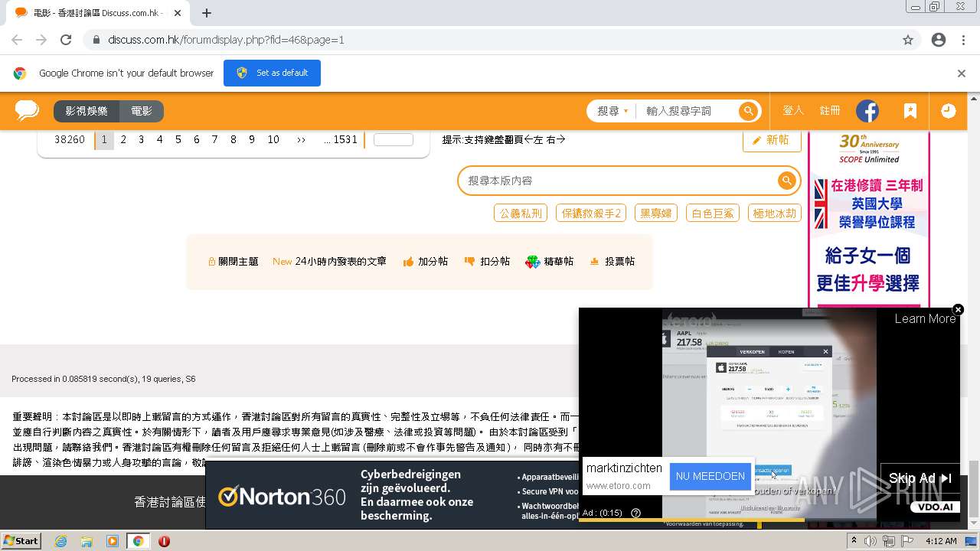Go to page 2
This screenshot has width=980, height=551.
click(x=123, y=139)
